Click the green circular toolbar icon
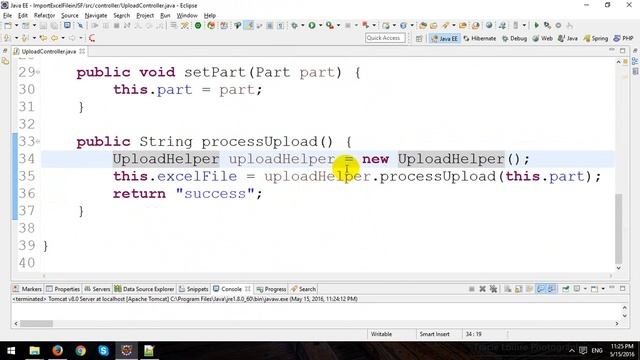 pyautogui.click(x=198, y=25)
